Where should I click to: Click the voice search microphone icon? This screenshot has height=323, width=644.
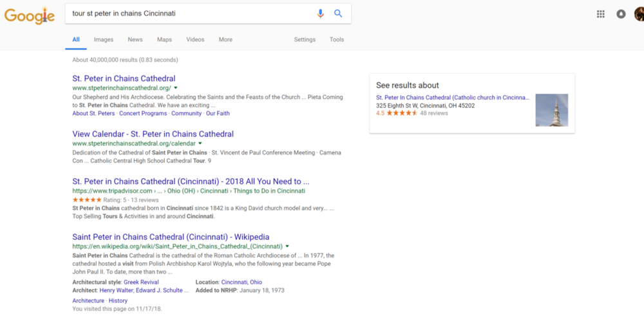point(320,14)
